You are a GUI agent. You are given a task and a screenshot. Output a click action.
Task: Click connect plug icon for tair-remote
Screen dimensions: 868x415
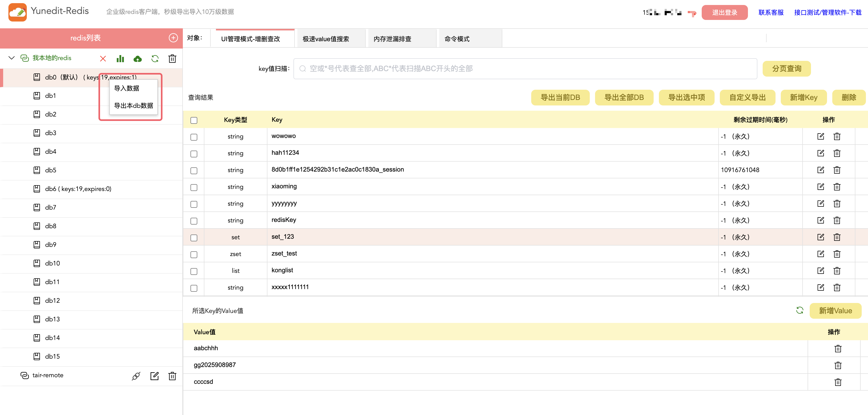coord(136,376)
